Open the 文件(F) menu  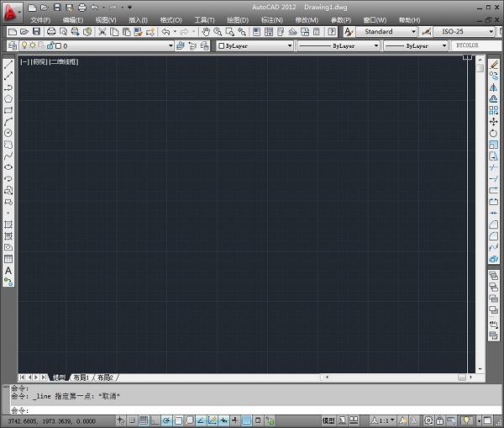(x=40, y=20)
